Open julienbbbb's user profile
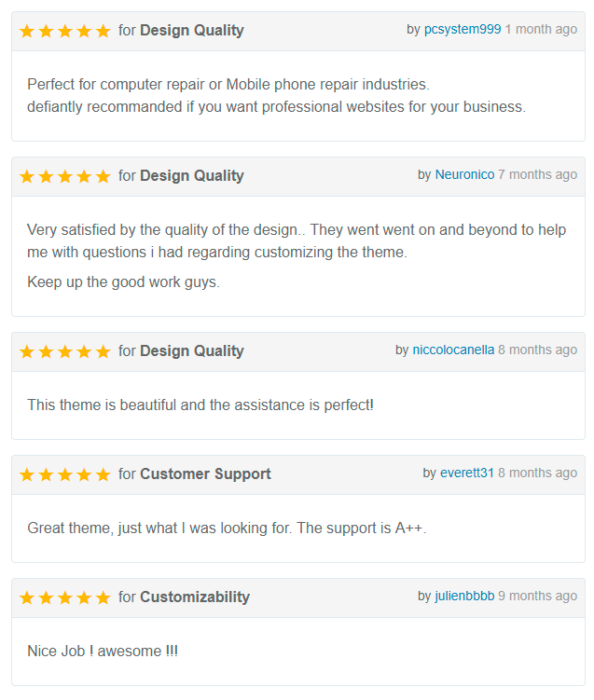Screen dimensions: 594x700 tap(464, 597)
